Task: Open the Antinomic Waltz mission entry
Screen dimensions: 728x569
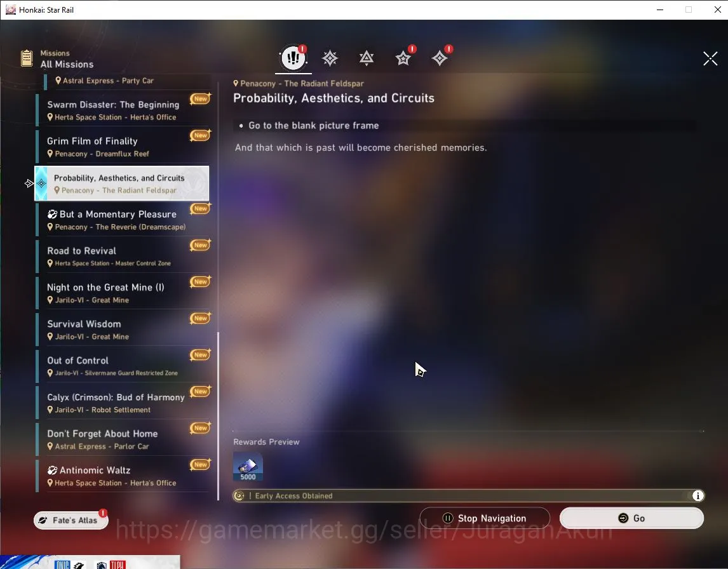Action: tap(123, 476)
